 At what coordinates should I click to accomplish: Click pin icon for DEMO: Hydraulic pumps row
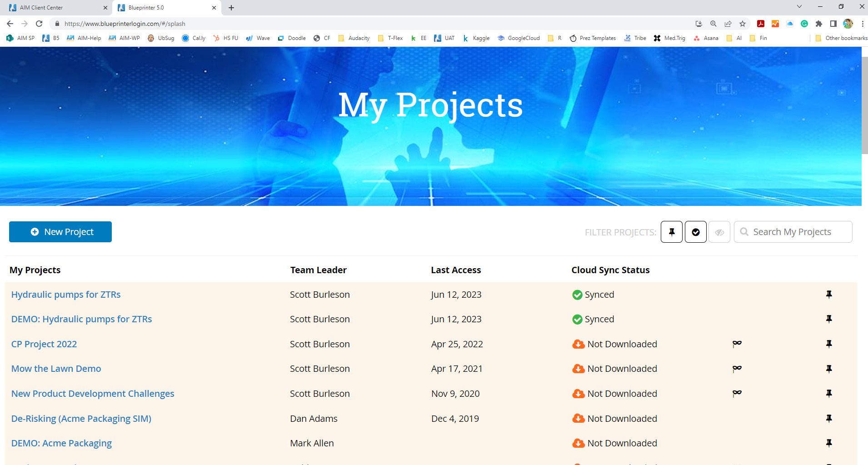(829, 319)
